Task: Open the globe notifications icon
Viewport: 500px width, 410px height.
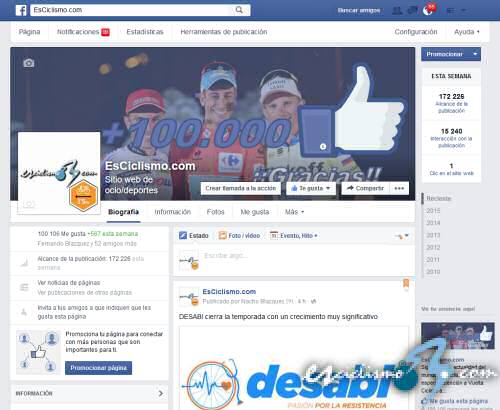Action: 428,10
